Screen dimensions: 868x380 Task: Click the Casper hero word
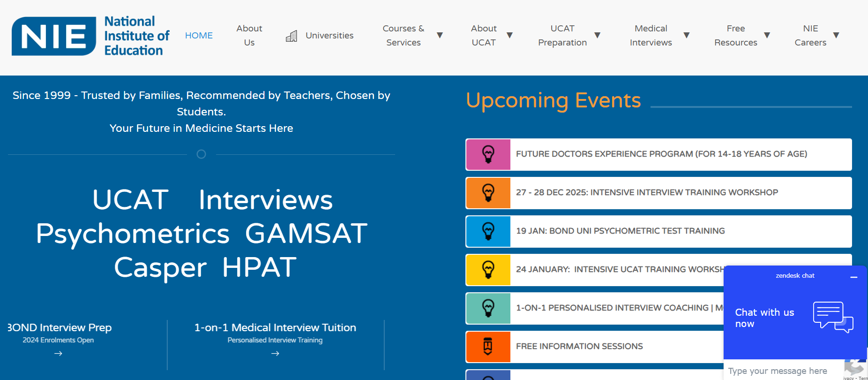tap(160, 268)
